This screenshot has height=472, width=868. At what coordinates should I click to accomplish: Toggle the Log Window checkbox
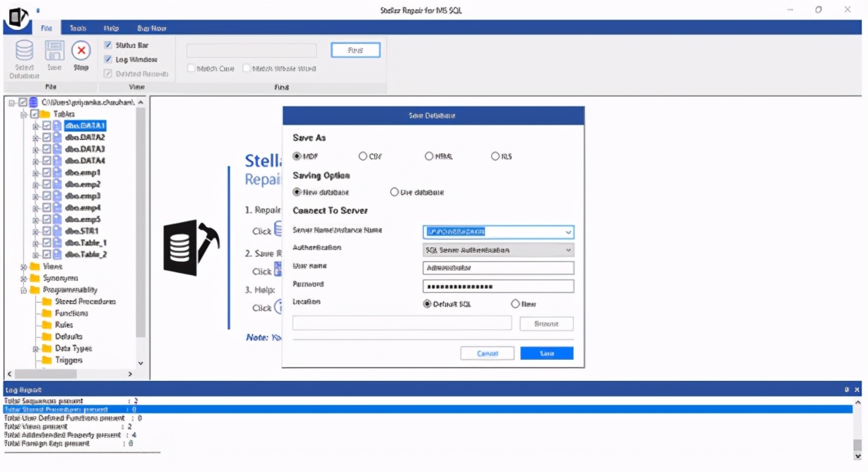pyautogui.click(x=108, y=60)
